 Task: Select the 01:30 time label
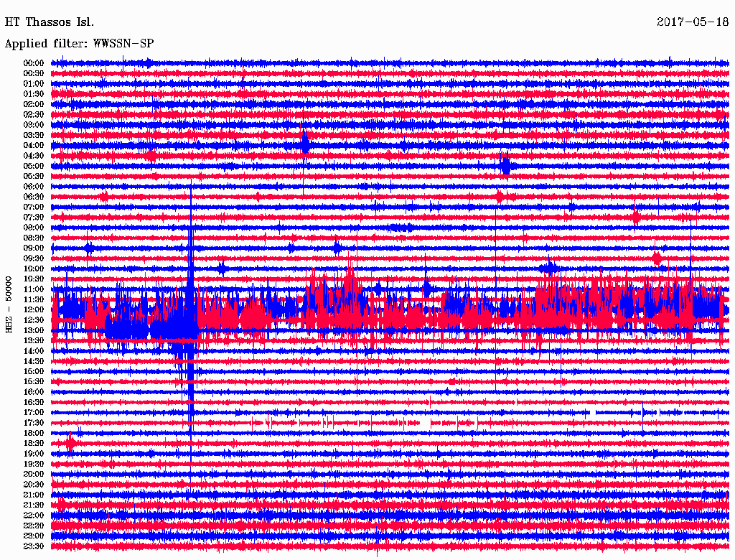[x=34, y=94]
